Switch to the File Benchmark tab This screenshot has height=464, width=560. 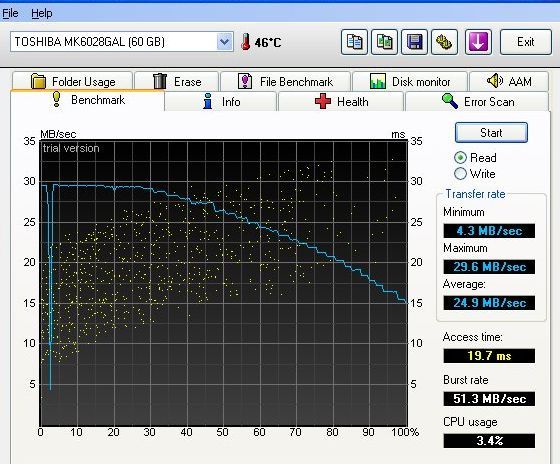(x=285, y=81)
